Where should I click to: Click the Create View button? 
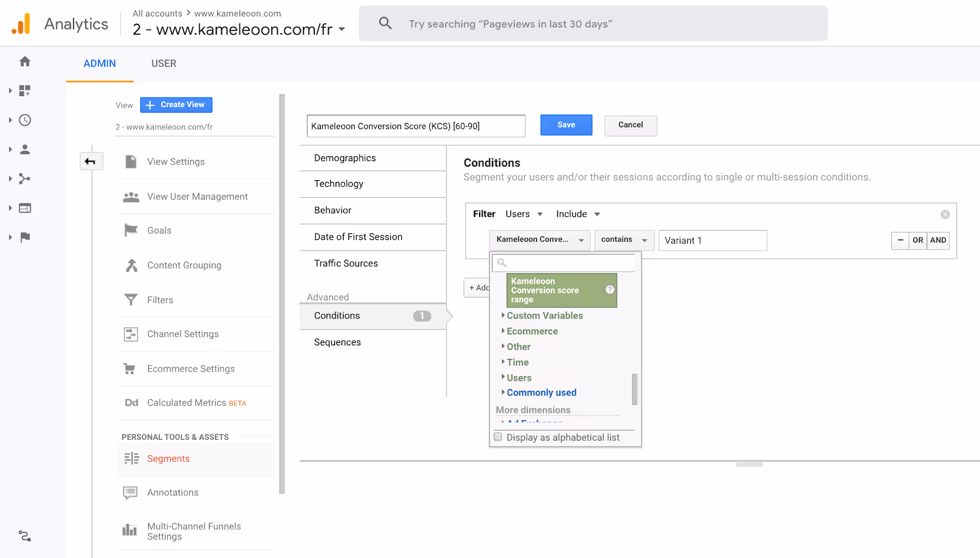[176, 104]
